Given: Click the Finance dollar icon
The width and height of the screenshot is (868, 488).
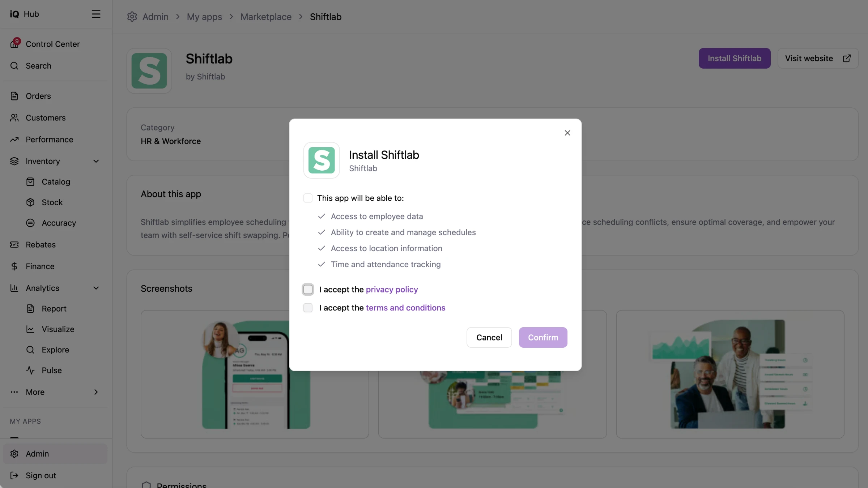Looking at the screenshot, I should pyautogui.click(x=14, y=266).
